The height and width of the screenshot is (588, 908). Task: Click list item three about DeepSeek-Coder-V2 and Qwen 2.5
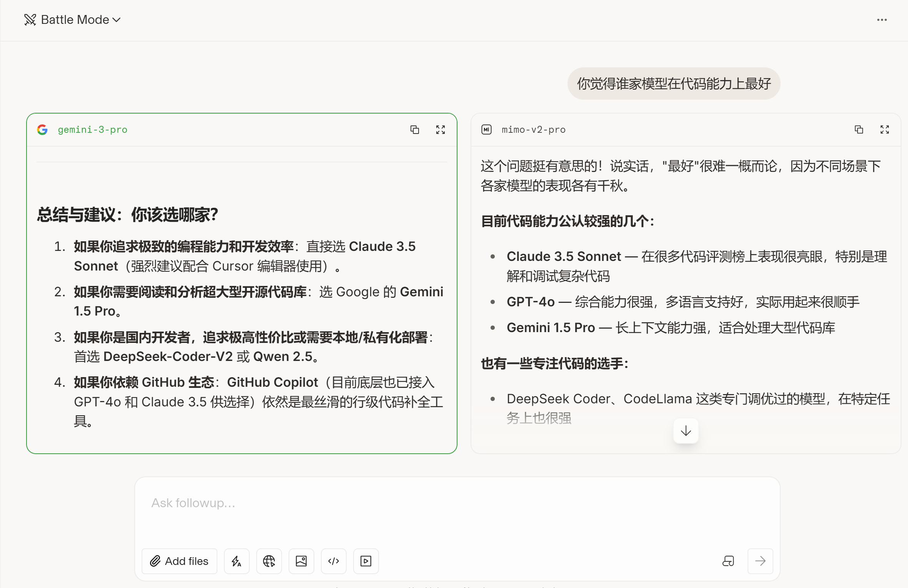coord(254,347)
